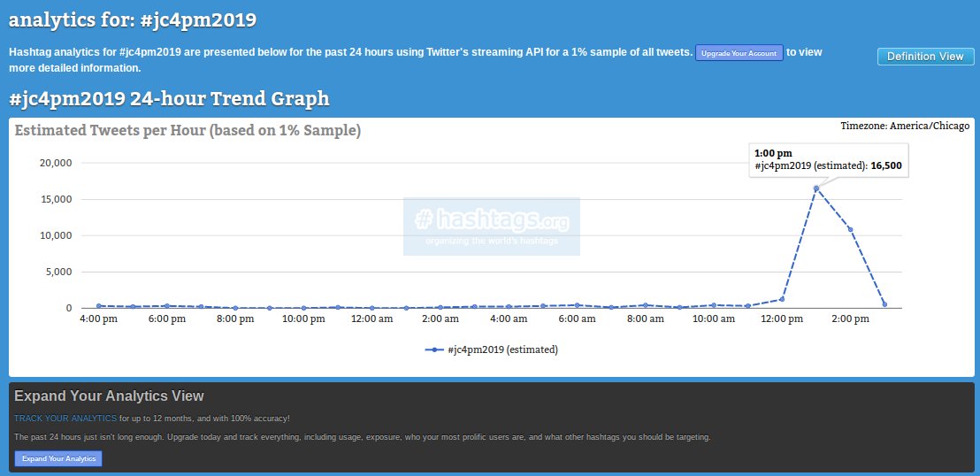Click the 1:00 pm peak data point
This screenshot has height=476, width=980.
click(x=815, y=188)
